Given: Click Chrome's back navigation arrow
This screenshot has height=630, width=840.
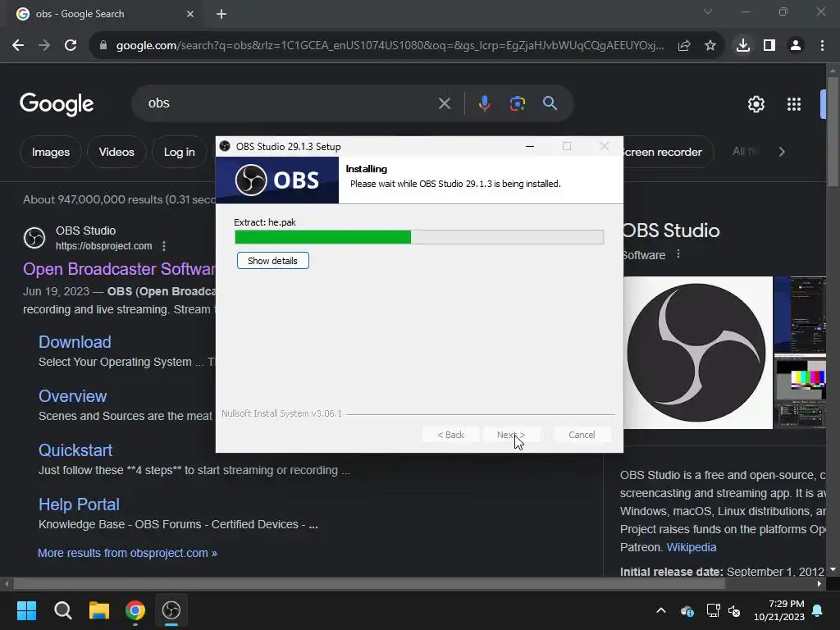Looking at the screenshot, I should [x=18, y=46].
